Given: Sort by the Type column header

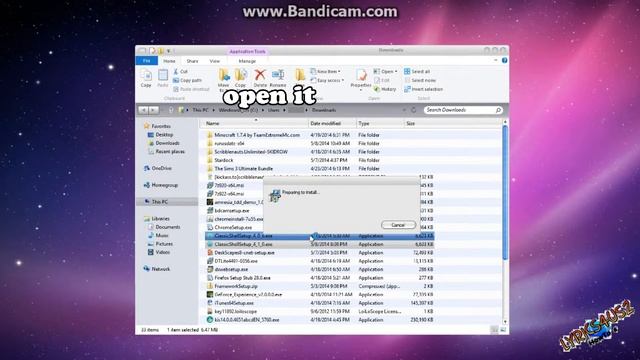Looking at the screenshot, I should click(380, 123).
